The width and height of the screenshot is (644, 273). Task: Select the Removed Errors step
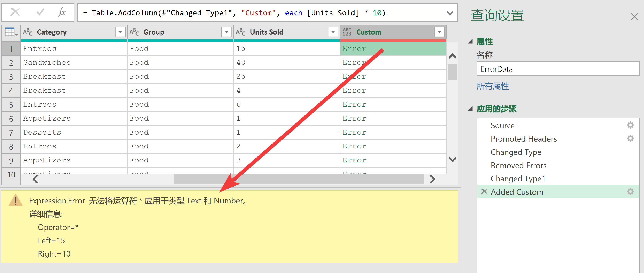point(518,165)
